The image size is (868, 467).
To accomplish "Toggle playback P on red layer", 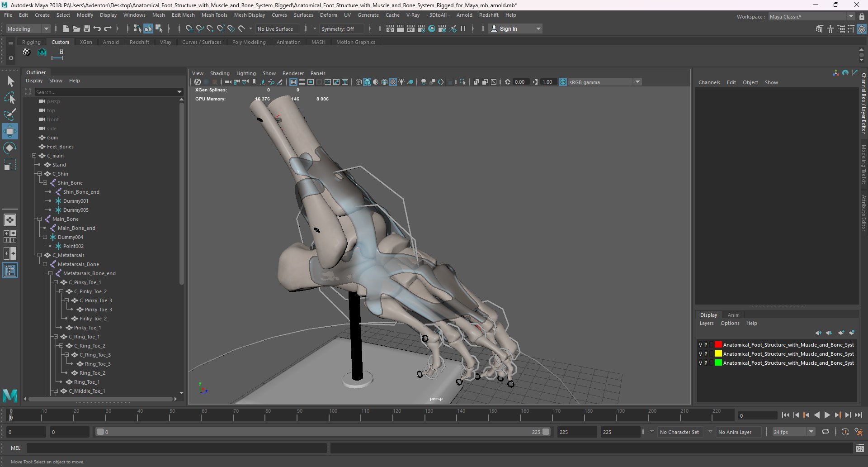I will click(706, 345).
